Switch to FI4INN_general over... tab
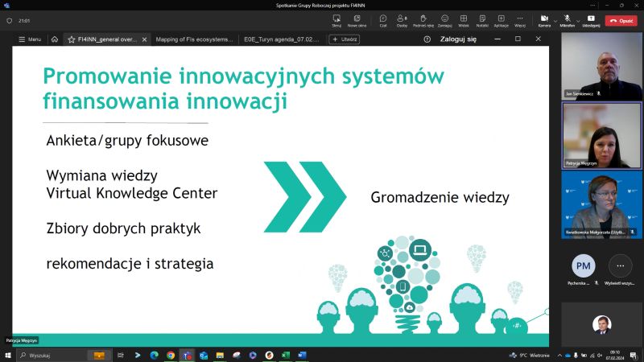The width and height of the screenshot is (644, 362). 107,39
